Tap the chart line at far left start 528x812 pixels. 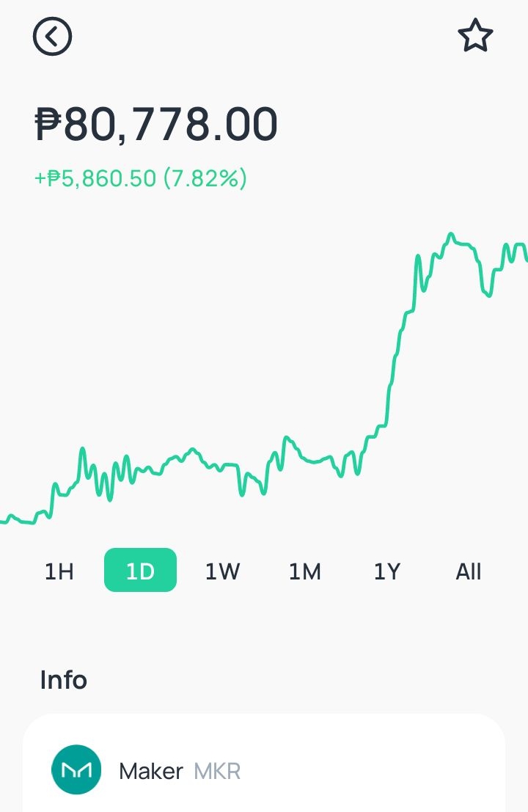click(5, 521)
